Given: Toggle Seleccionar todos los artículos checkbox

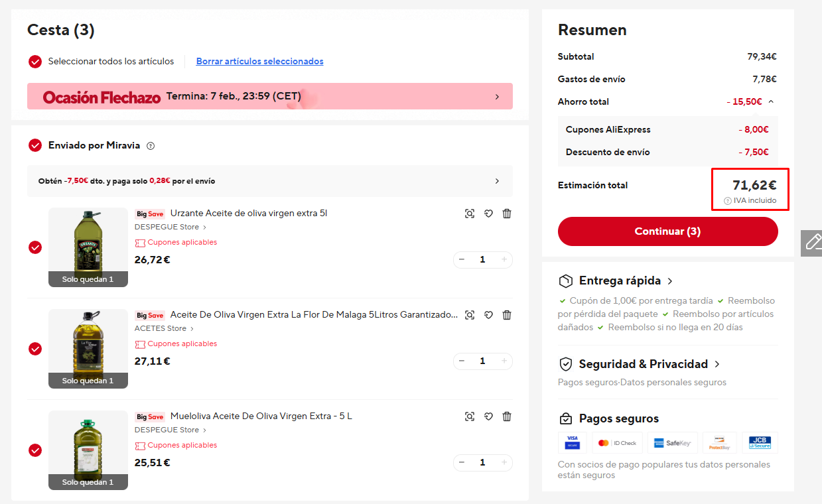Looking at the screenshot, I should 35,62.
